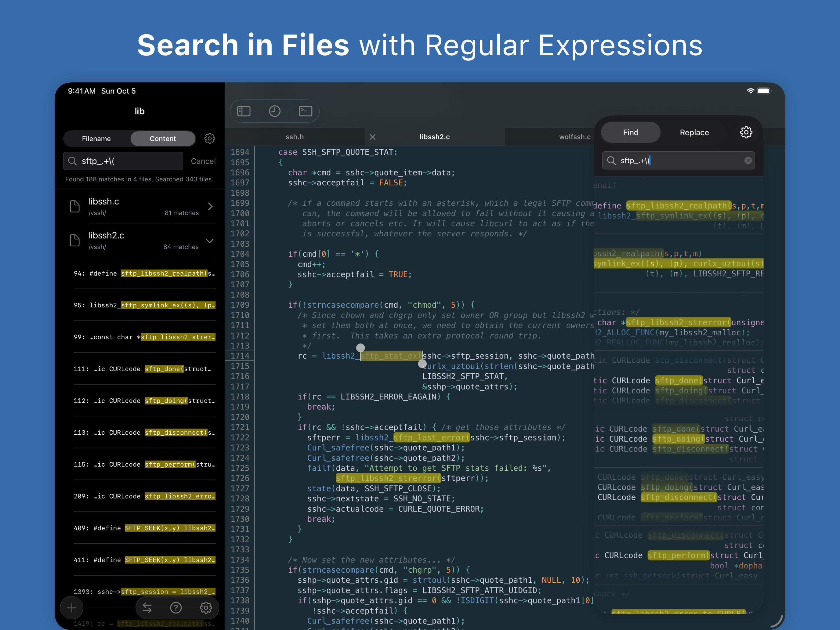Open search settings gear beside the Content toggle

(x=210, y=138)
